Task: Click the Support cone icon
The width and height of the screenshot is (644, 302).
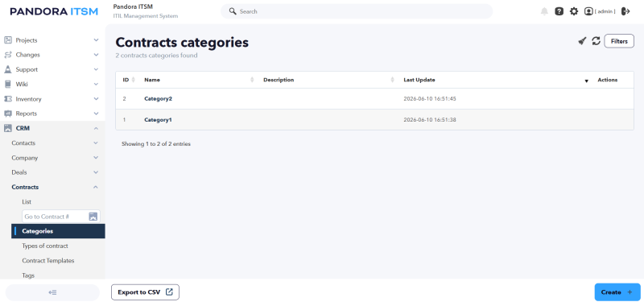Action: pos(8,69)
